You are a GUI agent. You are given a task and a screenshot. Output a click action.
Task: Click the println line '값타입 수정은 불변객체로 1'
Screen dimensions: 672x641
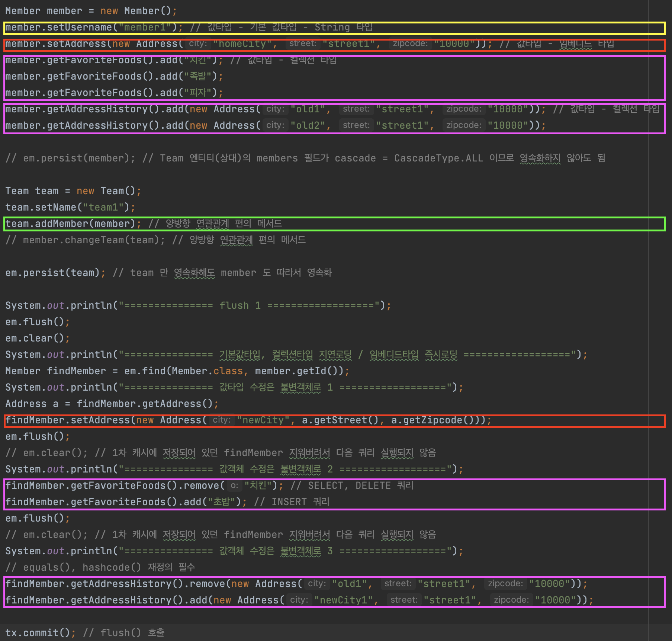tap(234, 387)
